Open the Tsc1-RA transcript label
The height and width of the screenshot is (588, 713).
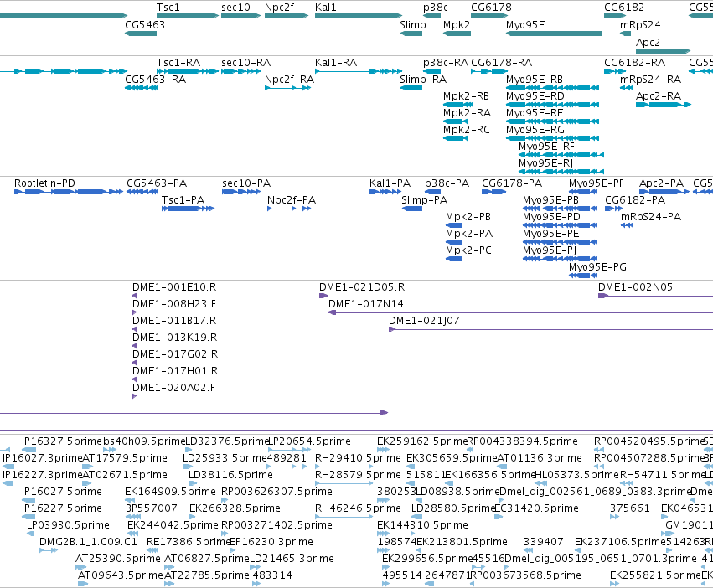point(178,63)
